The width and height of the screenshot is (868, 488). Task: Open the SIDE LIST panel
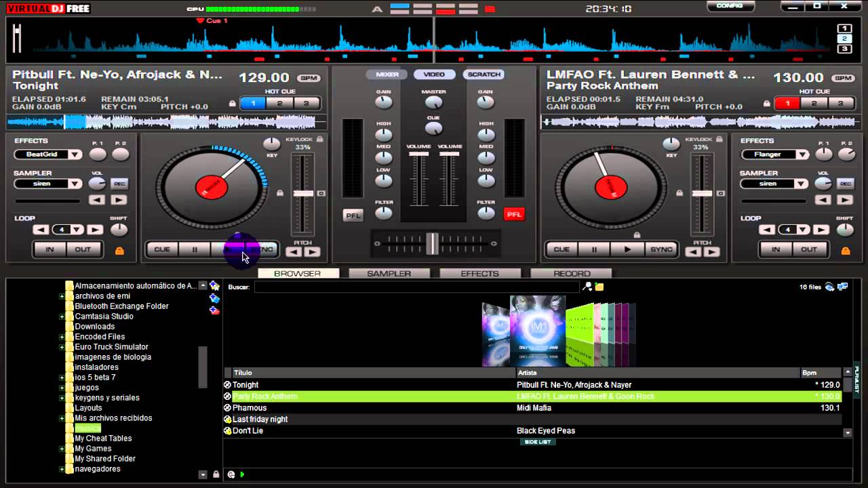pyautogui.click(x=538, y=442)
